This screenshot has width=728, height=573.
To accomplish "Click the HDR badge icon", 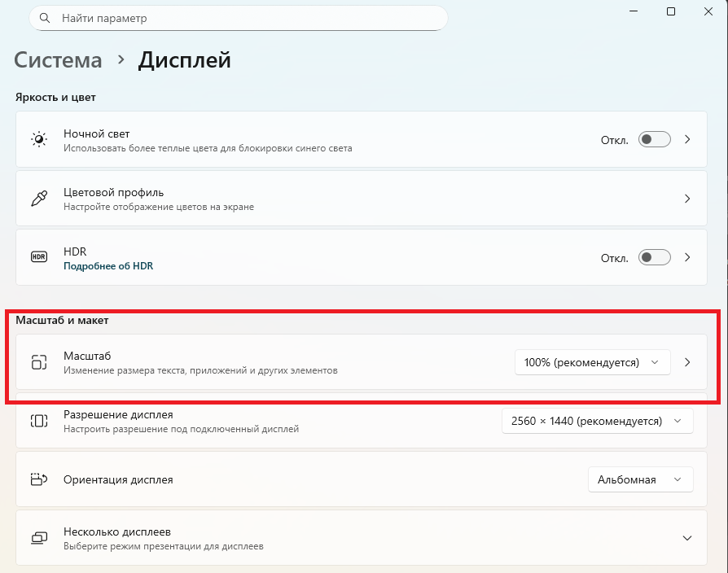I will coord(39,257).
